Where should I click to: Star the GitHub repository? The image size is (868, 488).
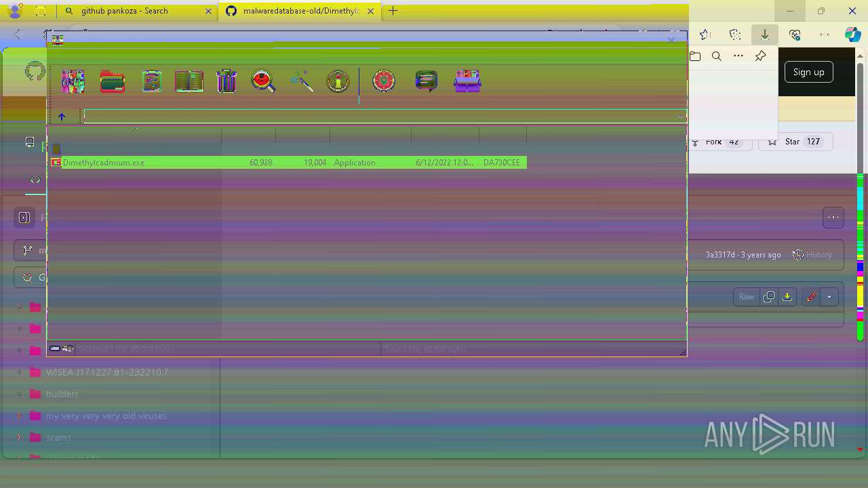coord(795,142)
